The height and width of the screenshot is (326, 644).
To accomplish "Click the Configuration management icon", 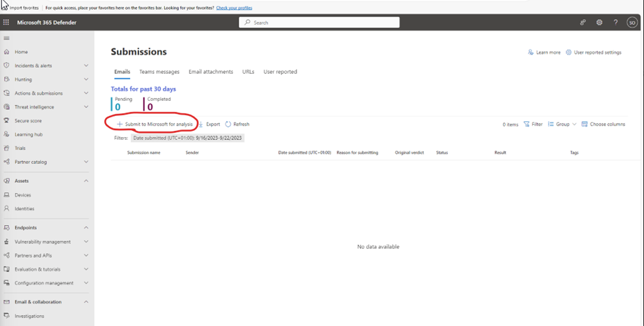I will pyautogui.click(x=6, y=283).
